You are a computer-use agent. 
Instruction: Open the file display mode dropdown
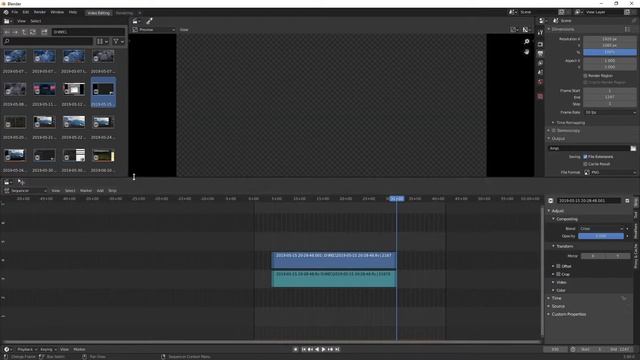click(102, 41)
